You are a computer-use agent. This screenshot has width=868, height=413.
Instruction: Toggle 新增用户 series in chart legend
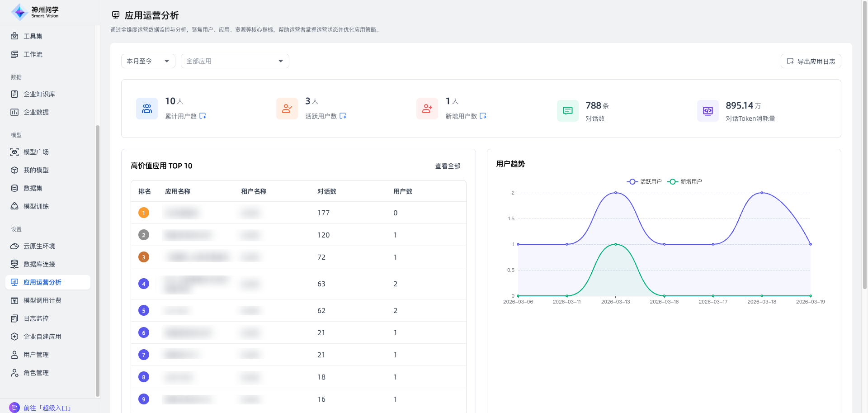click(684, 181)
